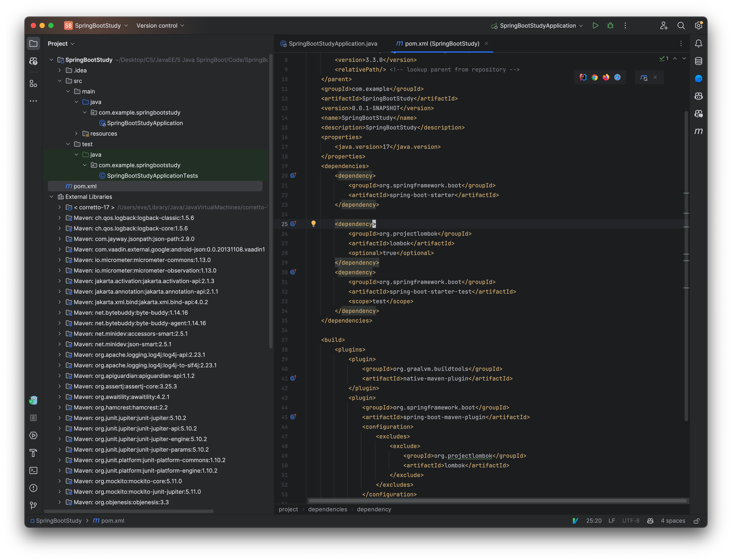Click the dependencies breadcrumb at the bottom
Screen dimensions: 732x560
click(328, 509)
